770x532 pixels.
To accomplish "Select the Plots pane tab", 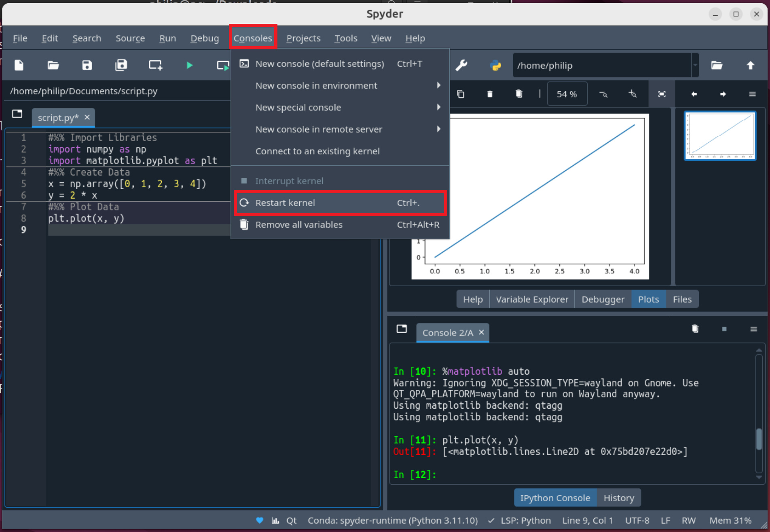I will 648,299.
